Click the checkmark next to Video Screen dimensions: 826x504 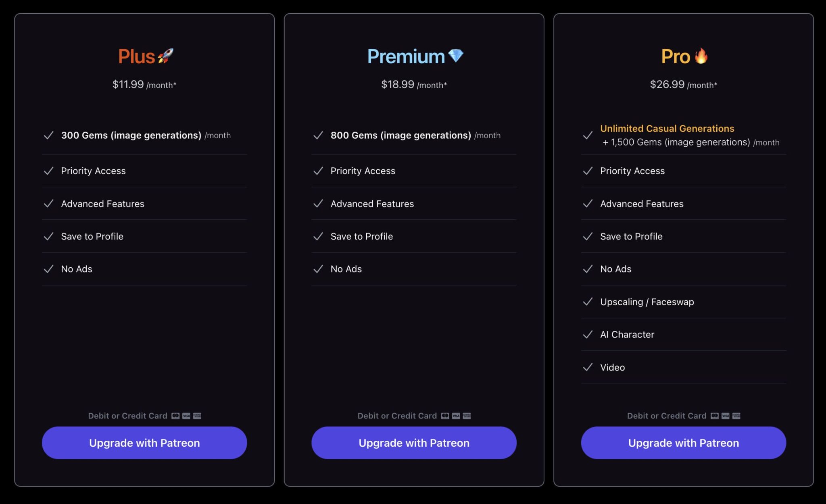tap(588, 367)
